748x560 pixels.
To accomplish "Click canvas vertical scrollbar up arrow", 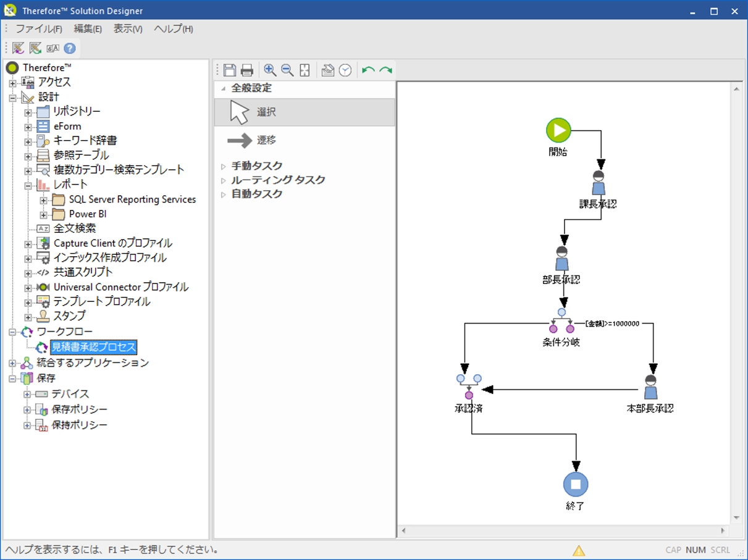I will pos(736,90).
